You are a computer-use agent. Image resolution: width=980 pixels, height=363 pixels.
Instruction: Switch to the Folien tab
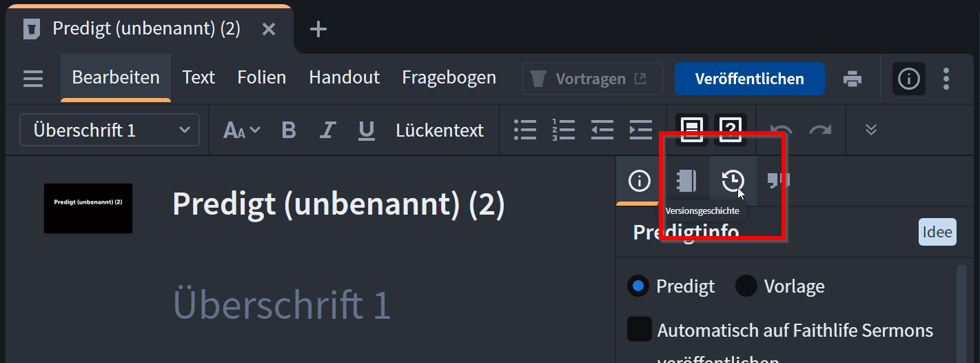(262, 77)
